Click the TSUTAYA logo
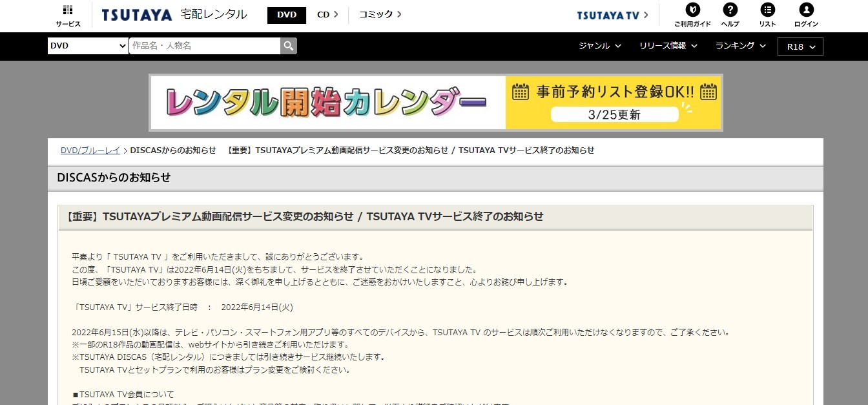Image resolution: width=868 pixels, height=405 pixels. pyautogui.click(x=137, y=15)
